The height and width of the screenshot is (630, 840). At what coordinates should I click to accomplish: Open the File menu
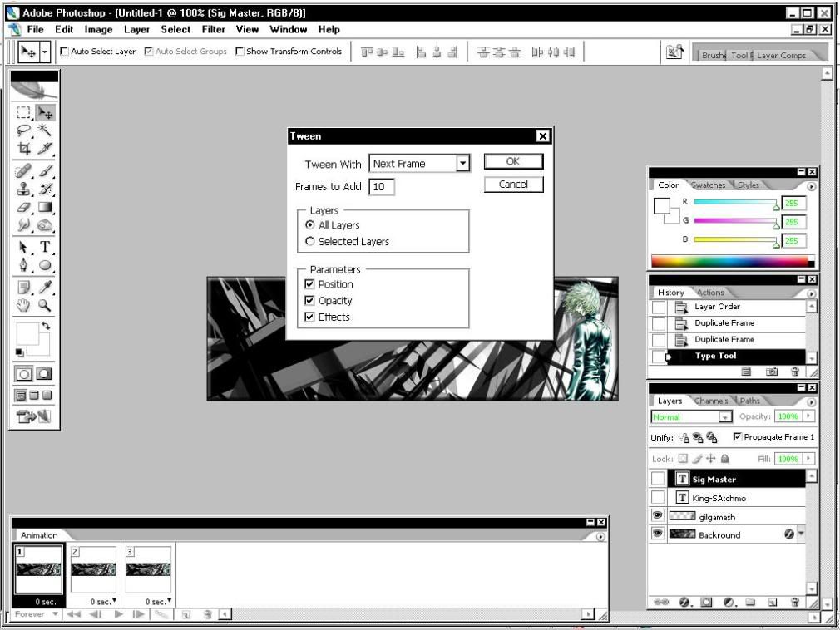point(36,29)
